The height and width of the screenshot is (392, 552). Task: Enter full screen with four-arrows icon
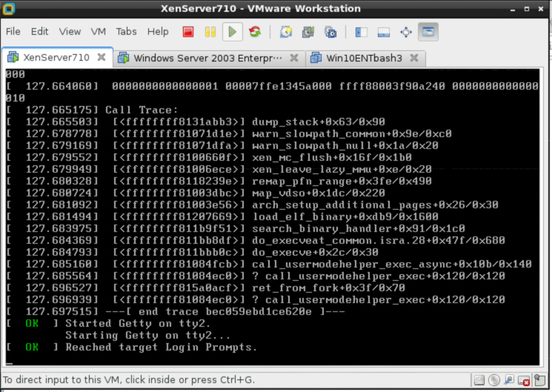(x=405, y=32)
